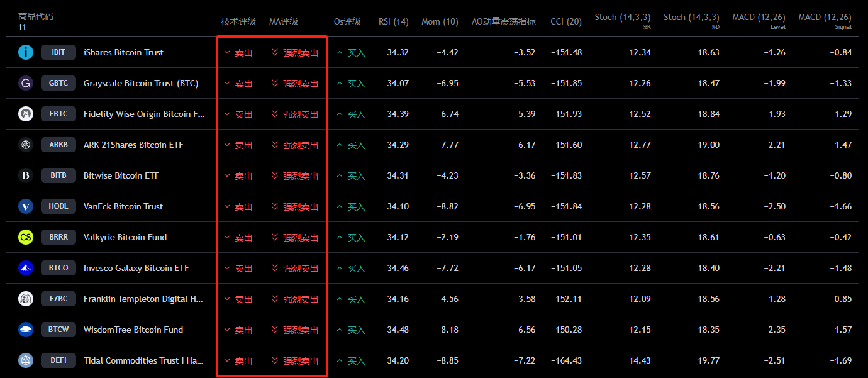Image resolution: width=868 pixels, height=378 pixels.
Task: Open the BTCO ticker badge
Action: (58, 268)
